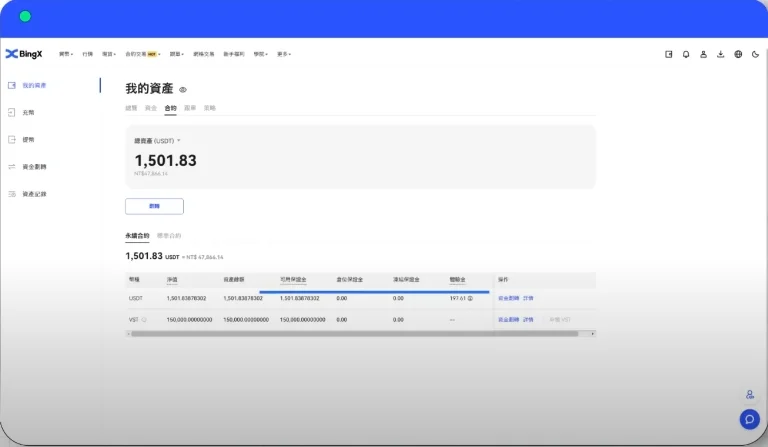This screenshot has width=768, height=447.
Task: Click 詳情 link in USDT row
Action: click(528, 298)
